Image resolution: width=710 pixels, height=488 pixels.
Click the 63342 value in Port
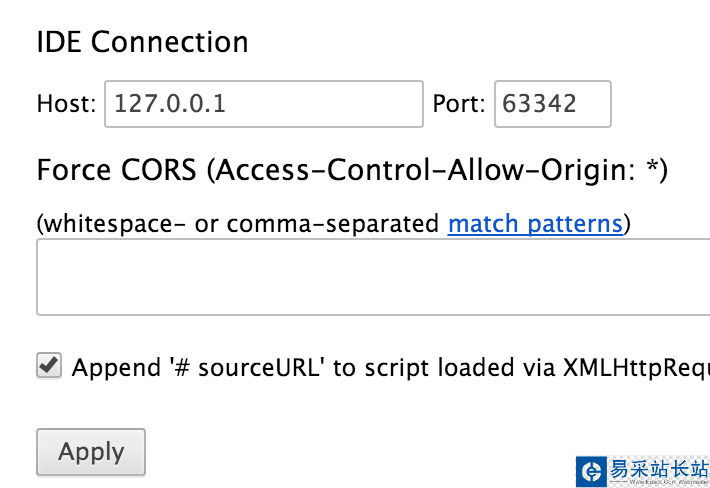tap(540, 104)
